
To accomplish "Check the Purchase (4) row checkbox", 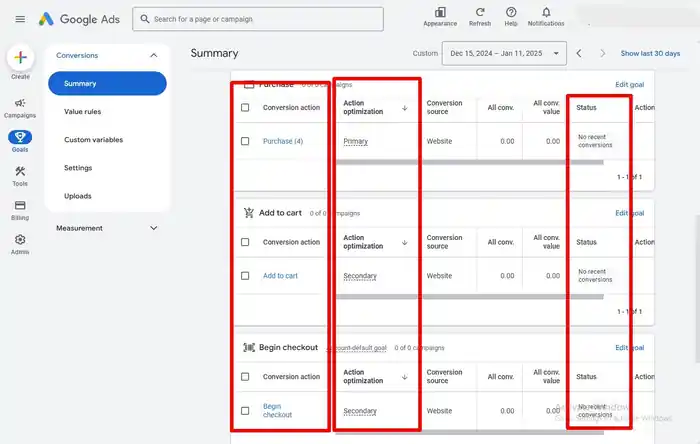I will [245, 141].
